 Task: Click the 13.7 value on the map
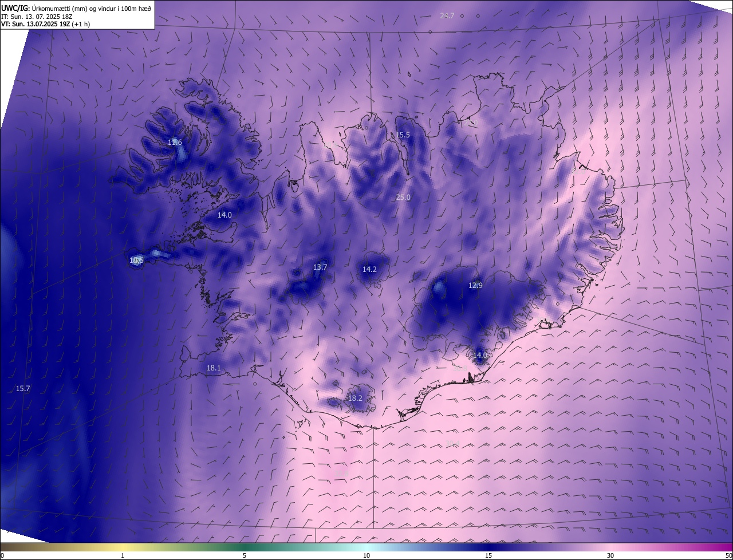tap(320, 267)
